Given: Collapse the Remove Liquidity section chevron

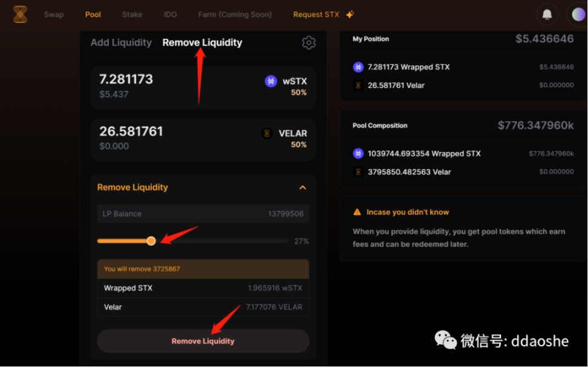Looking at the screenshot, I should pos(303,188).
